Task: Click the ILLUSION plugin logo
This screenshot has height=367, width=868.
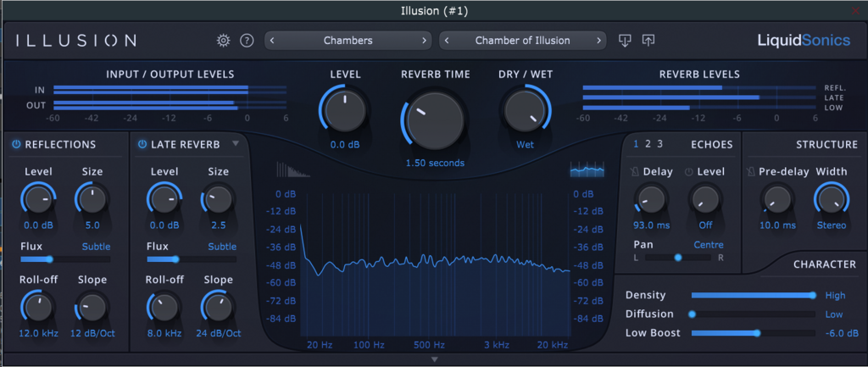Action: pyautogui.click(x=75, y=41)
